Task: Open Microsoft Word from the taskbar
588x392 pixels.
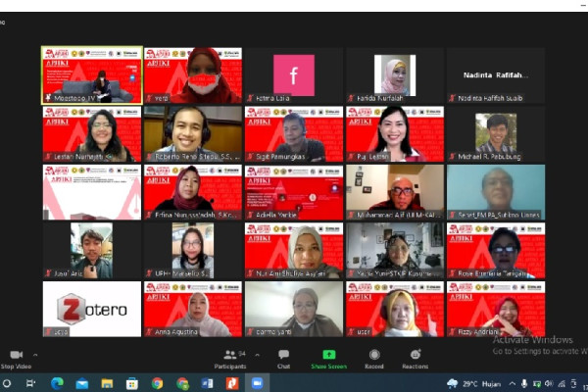Action: click(207, 383)
